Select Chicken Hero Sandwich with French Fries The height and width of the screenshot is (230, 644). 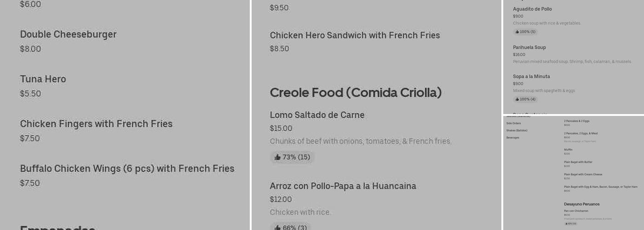355,35
